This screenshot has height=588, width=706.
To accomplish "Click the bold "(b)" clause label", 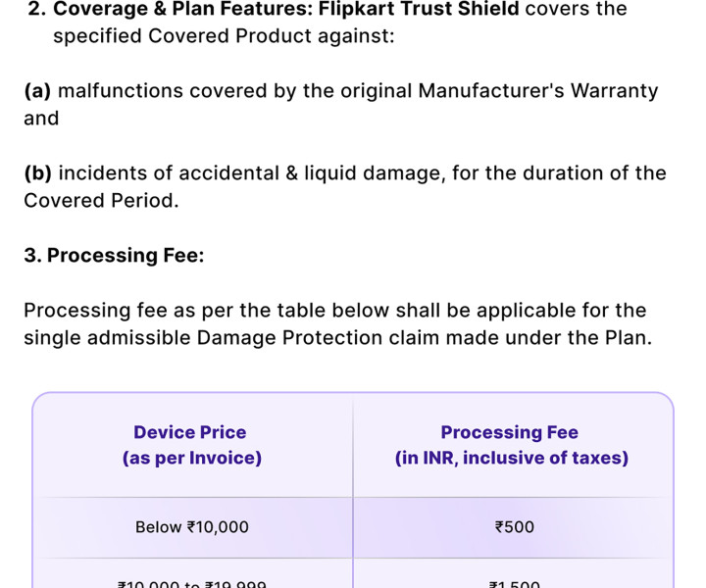I will tap(38, 173).
